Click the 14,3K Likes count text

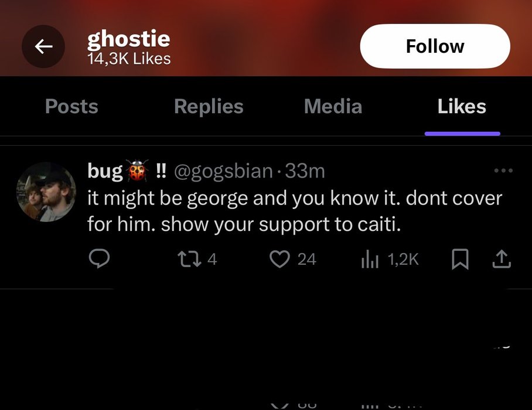click(129, 59)
